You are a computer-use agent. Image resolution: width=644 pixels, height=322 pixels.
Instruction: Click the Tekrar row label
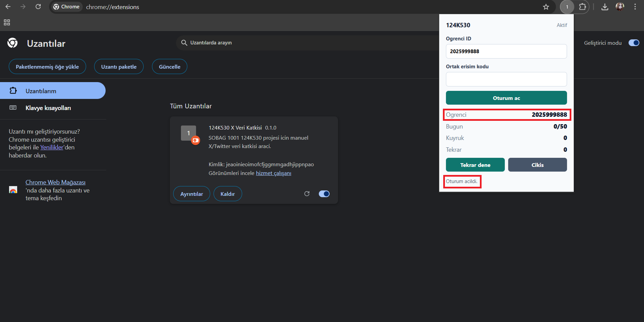click(x=454, y=150)
